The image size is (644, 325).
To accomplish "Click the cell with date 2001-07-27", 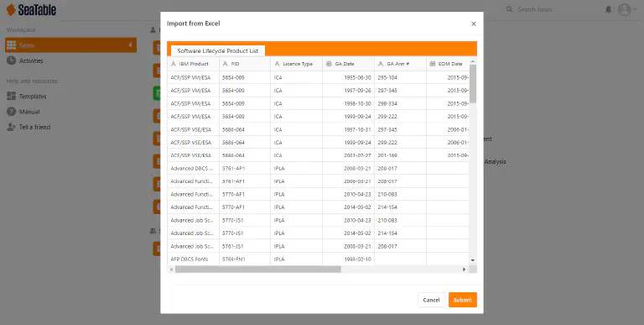I will (348, 155).
